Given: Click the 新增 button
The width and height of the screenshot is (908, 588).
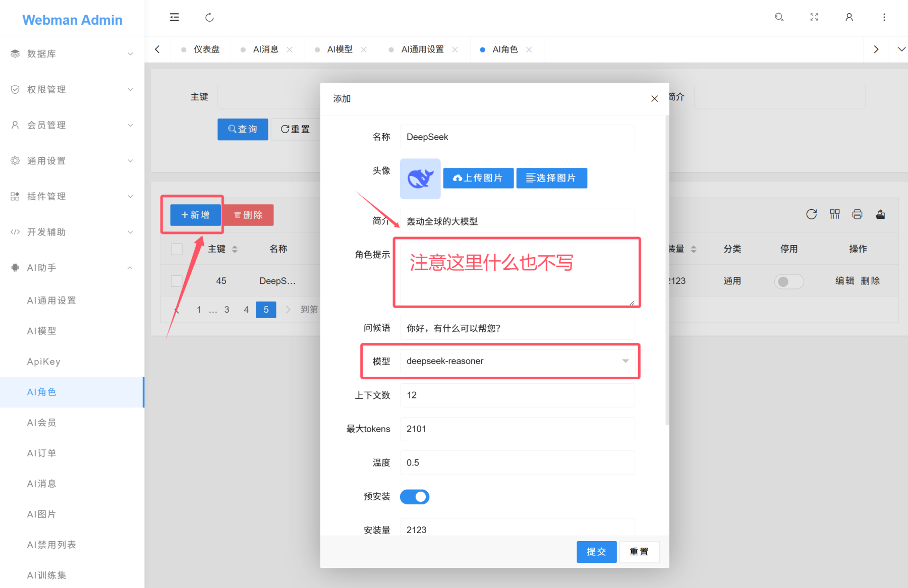Looking at the screenshot, I should click(195, 215).
